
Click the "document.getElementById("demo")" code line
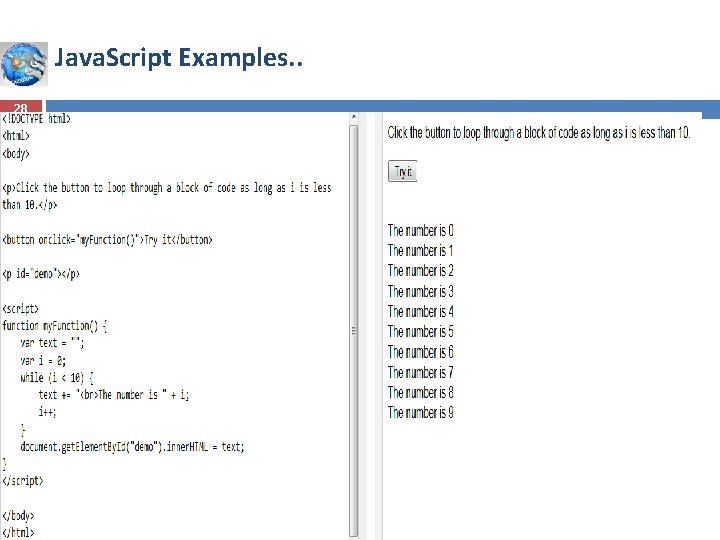[132, 447]
